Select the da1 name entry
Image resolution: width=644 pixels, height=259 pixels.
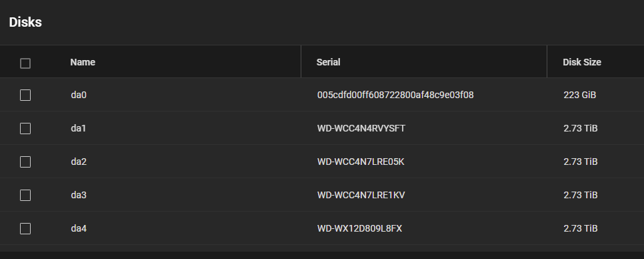[x=79, y=128]
